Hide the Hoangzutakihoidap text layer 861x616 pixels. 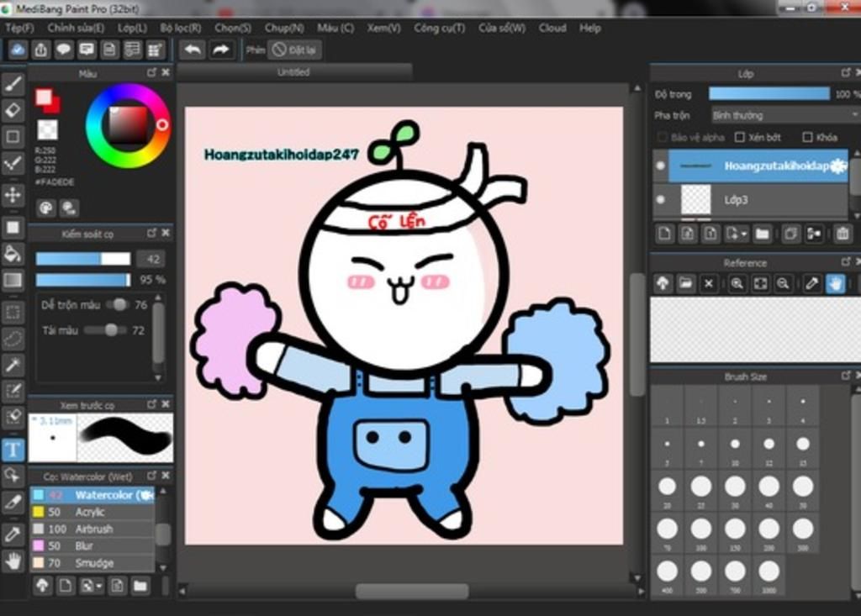(x=661, y=166)
